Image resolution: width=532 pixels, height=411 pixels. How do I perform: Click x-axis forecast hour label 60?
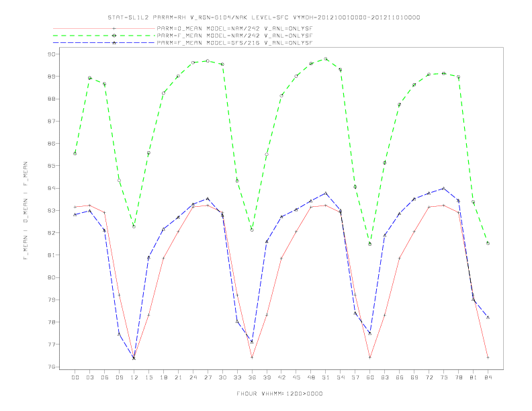(x=370, y=377)
